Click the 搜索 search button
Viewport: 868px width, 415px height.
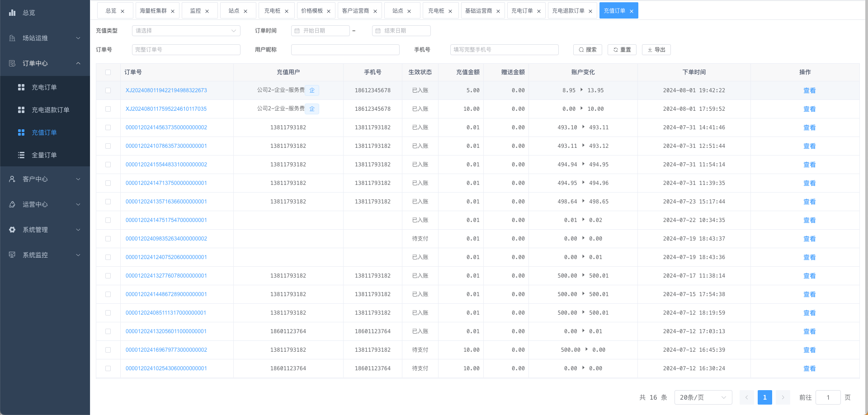pos(588,50)
